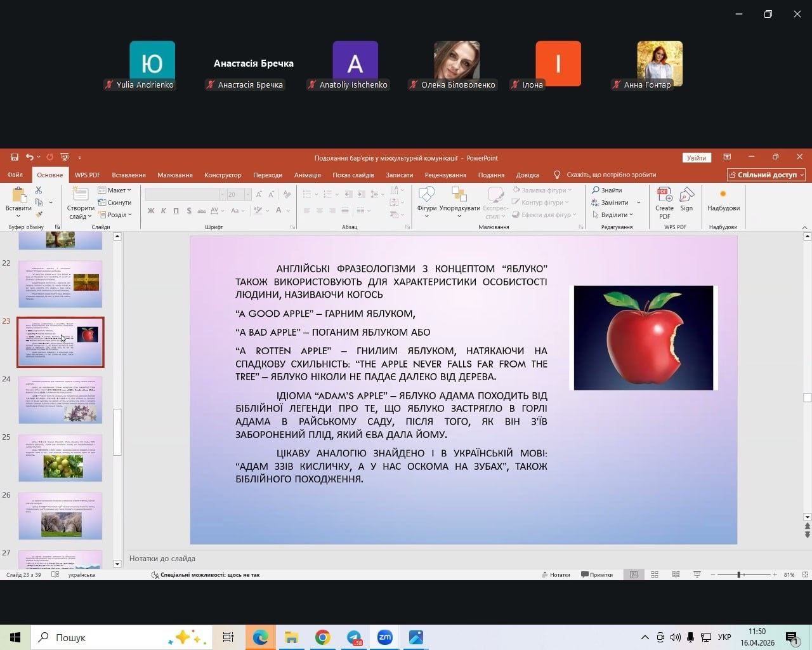Image resolution: width=812 pixels, height=650 pixels.
Task: Toggle the Comments (Примітки) pane in status bar
Action: click(597, 574)
